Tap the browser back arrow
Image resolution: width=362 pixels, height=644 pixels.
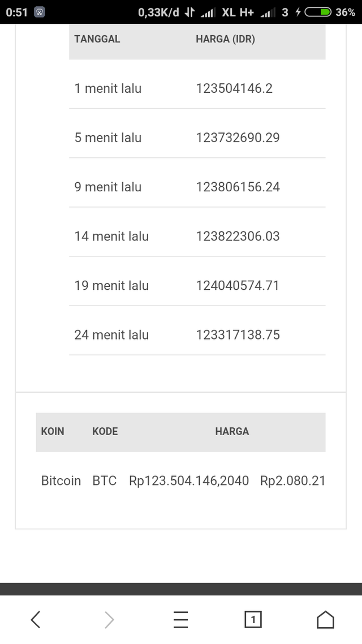[x=36, y=620]
